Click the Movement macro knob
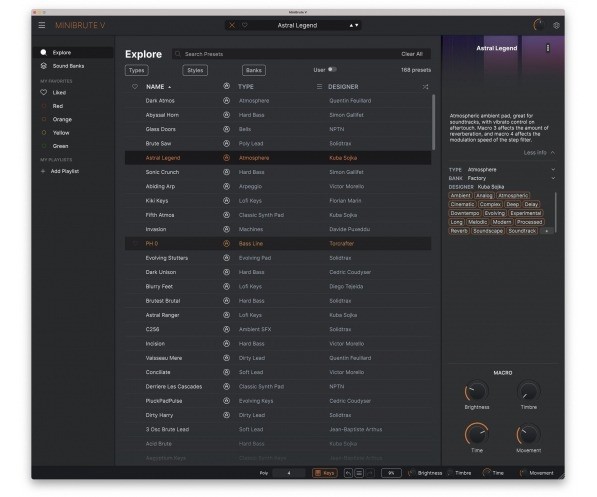Screen dimensions: 597x497 click(528, 435)
